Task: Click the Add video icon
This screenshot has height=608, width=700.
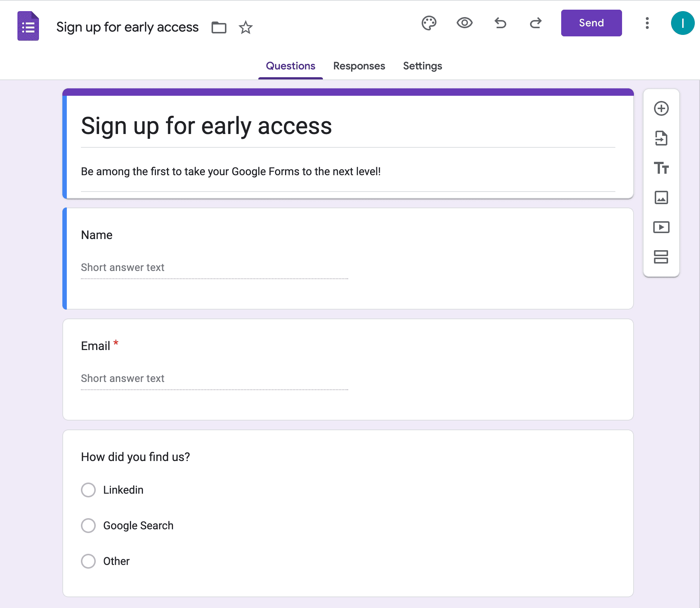Action: pyautogui.click(x=661, y=227)
